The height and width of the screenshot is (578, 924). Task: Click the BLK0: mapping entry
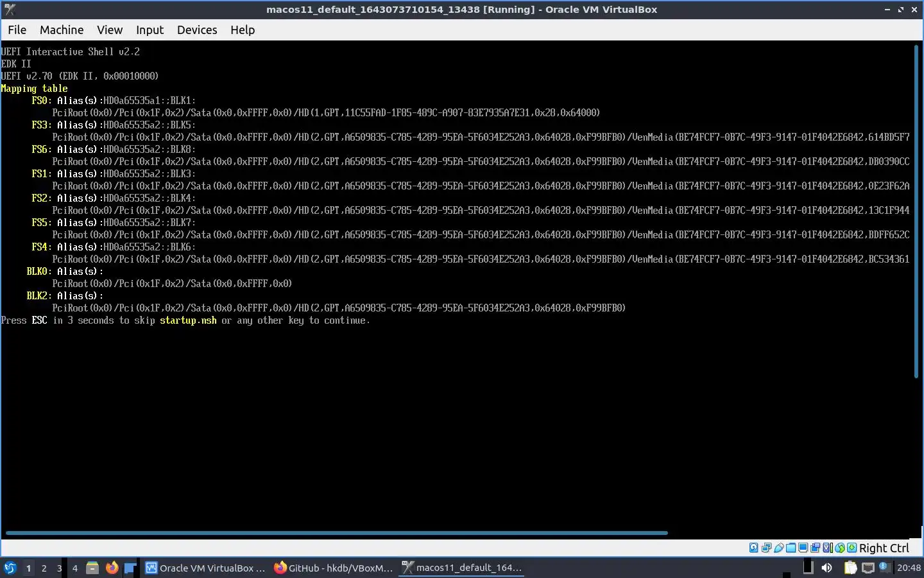(x=39, y=271)
